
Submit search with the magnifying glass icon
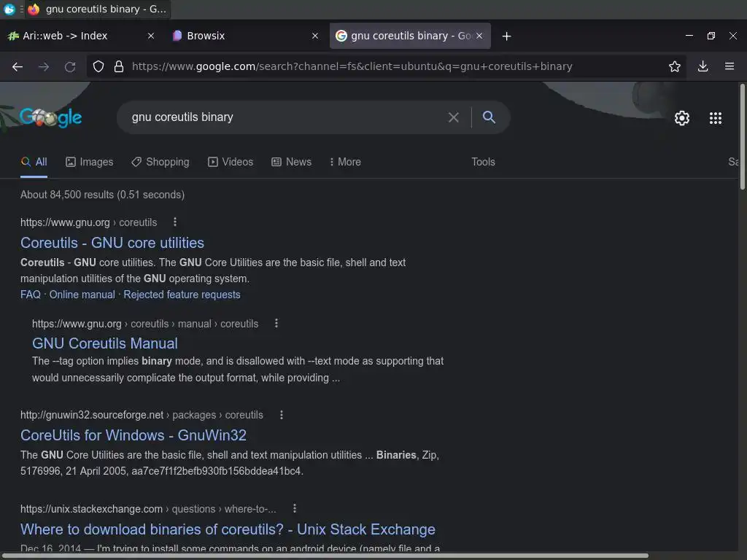[x=489, y=117]
